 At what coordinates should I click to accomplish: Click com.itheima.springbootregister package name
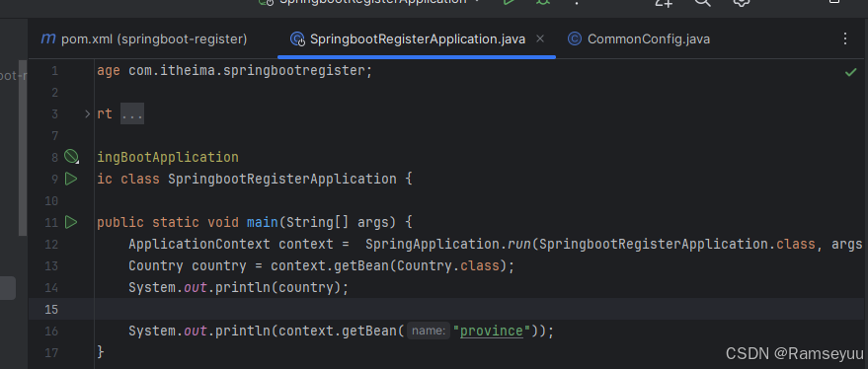click(247, 71)
